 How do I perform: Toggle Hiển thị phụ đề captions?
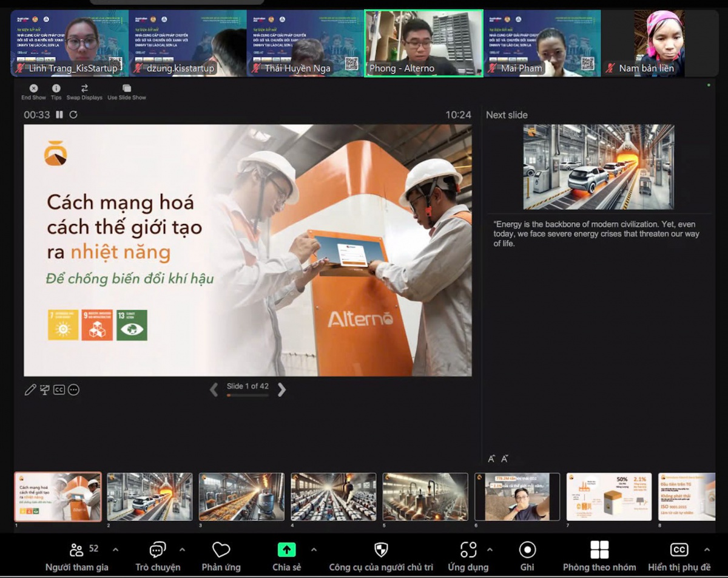coord(679,556)
